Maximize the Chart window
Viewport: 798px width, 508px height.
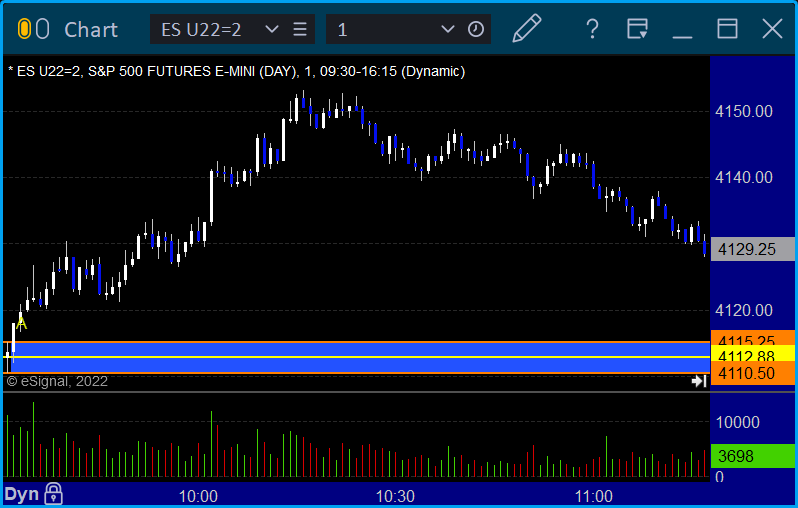pos(727,29)
